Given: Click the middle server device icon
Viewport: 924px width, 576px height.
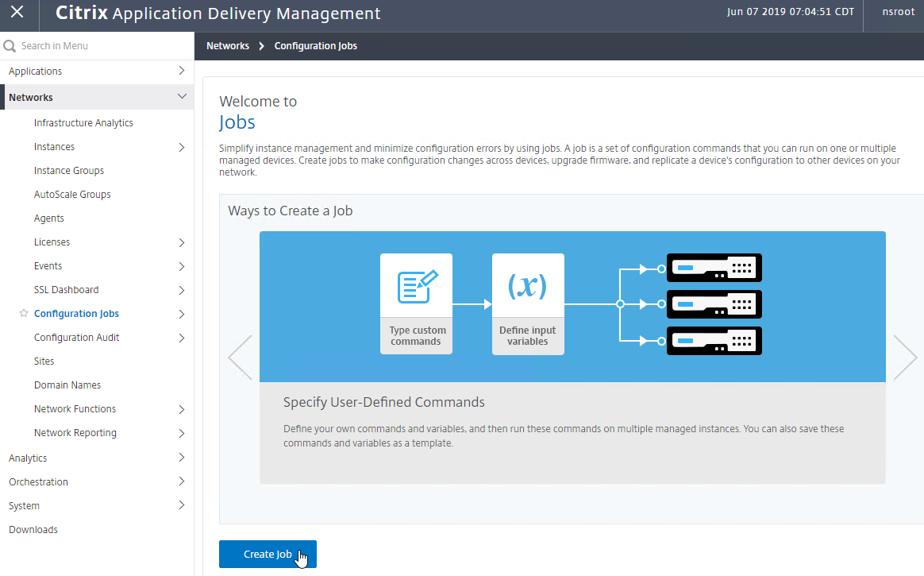Looking at the screenshot, I should coord(714,304).
